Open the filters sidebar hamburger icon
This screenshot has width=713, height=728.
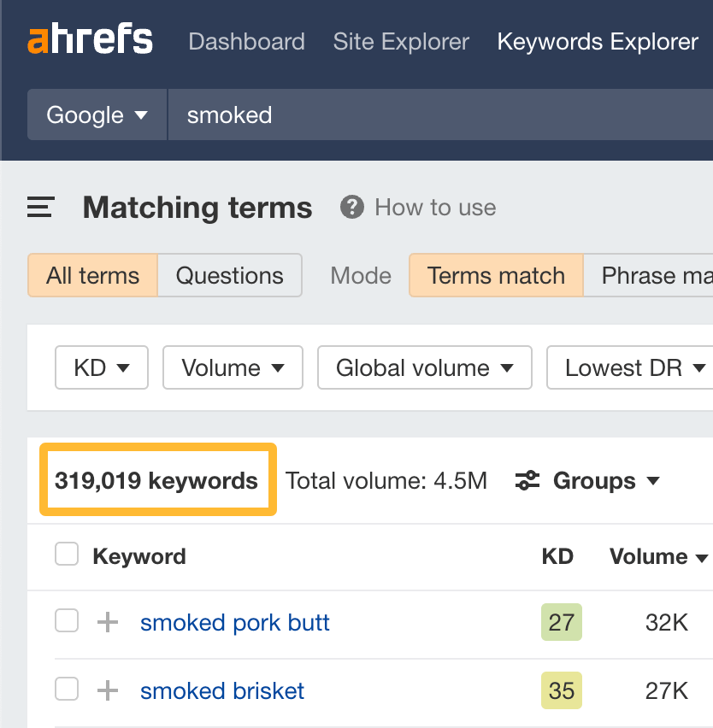(39, 207)
